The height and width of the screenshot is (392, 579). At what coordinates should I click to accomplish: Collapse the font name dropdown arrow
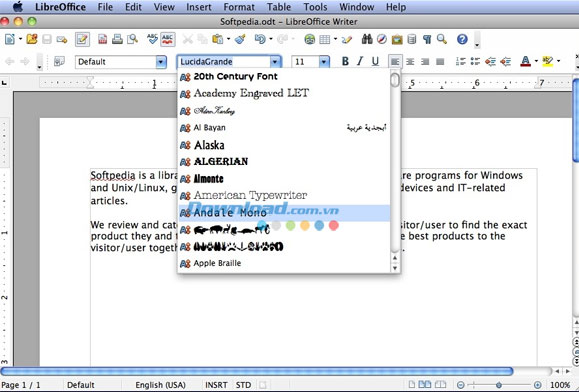pyautogui.click(x=275, y=62)
